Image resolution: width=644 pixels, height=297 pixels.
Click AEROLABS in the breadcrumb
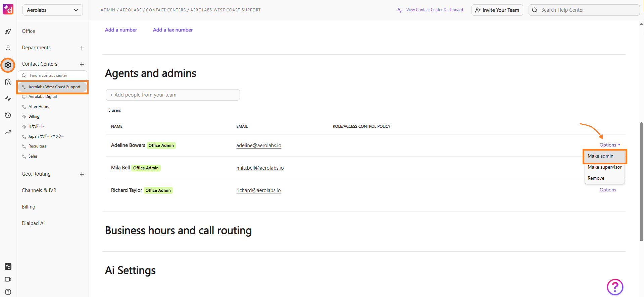point(131,10)
